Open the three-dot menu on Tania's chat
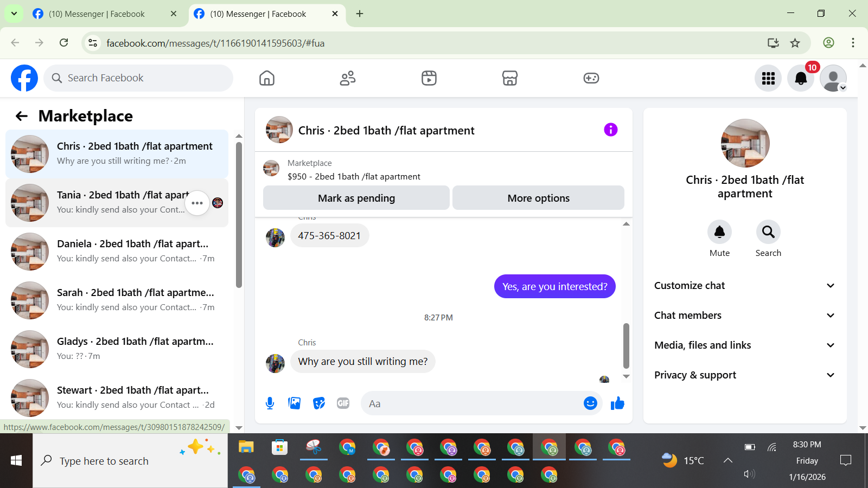This screenshot has width=868, height=488. (x=197, y=203)
